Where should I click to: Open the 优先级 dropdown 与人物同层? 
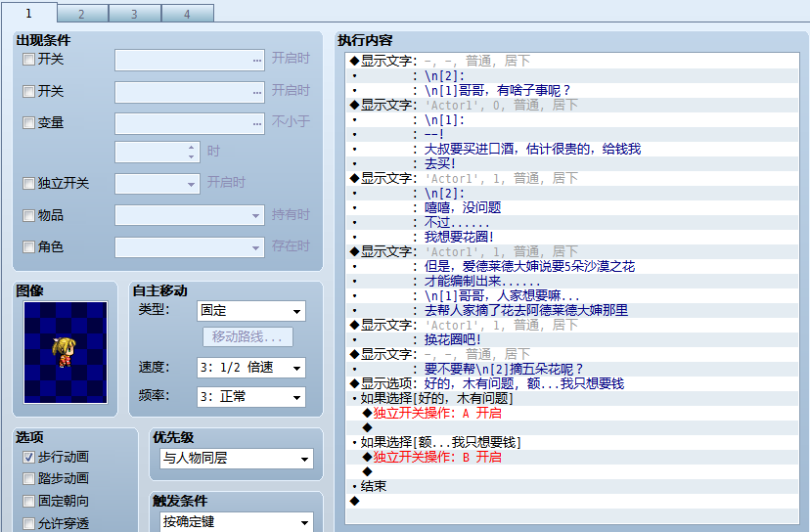(237, 459)
